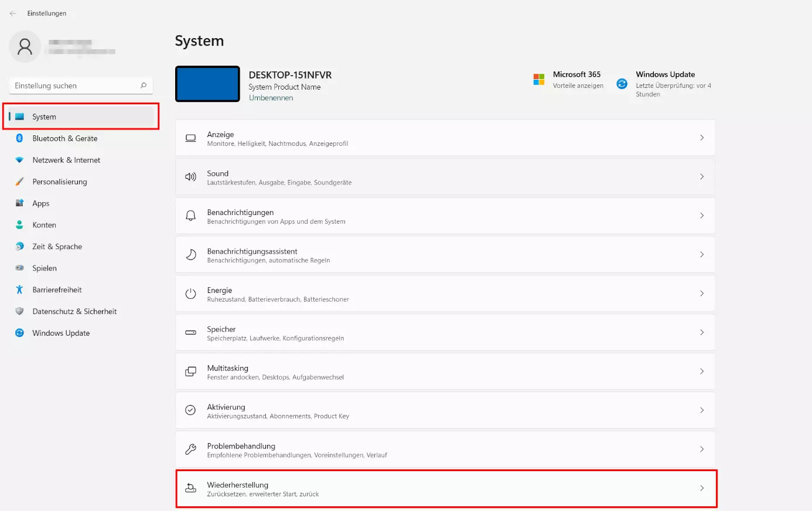
Task: Open Windows Update status text at top
Action: (x=673, y=90)
